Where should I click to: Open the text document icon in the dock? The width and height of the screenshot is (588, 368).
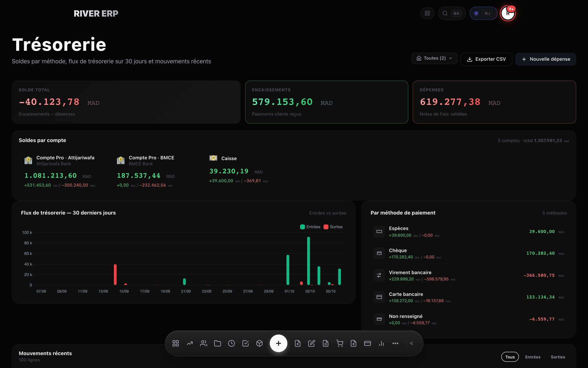click(x=326, y=343)
